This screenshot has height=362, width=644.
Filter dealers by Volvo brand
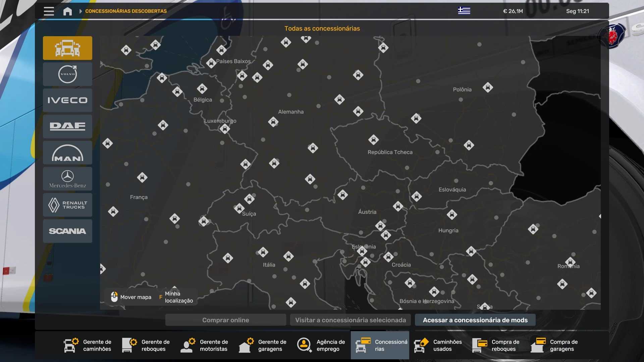tap(67, 74)
